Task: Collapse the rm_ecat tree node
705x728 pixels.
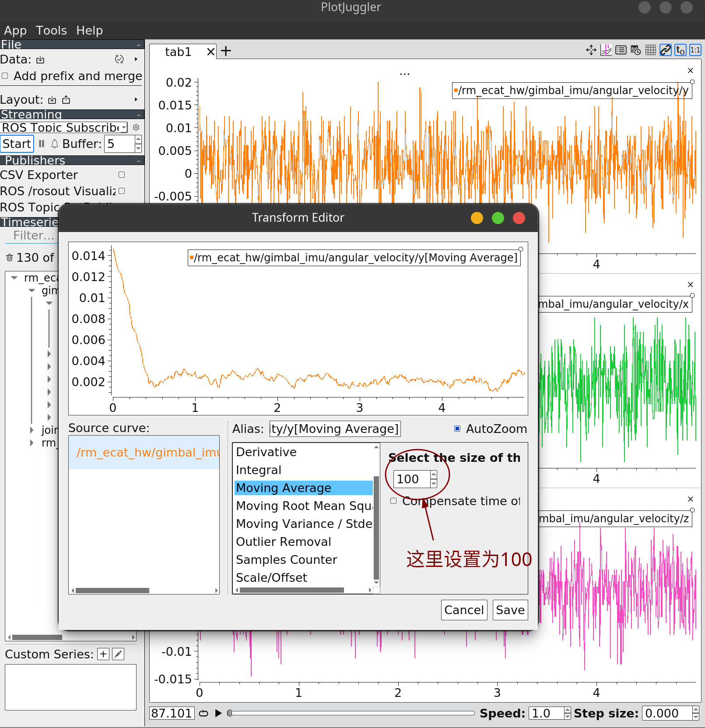Action: pyautogui.click(x=14, y=278)
